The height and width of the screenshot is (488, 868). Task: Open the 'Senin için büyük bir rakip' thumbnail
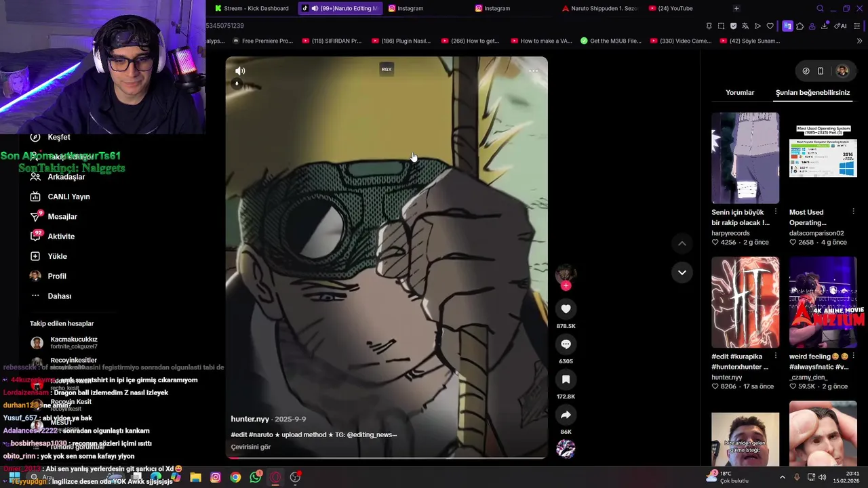pyautogui.click(x=745, y=158)
